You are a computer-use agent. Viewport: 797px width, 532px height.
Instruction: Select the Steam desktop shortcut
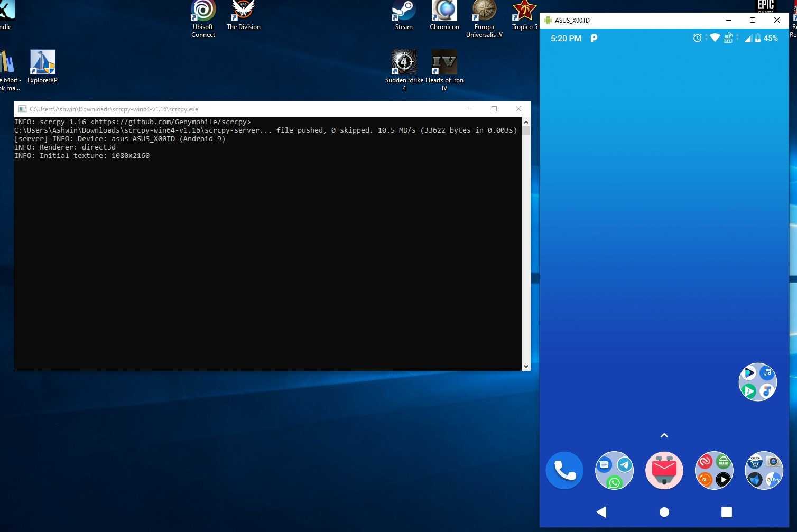coord(404,16)
